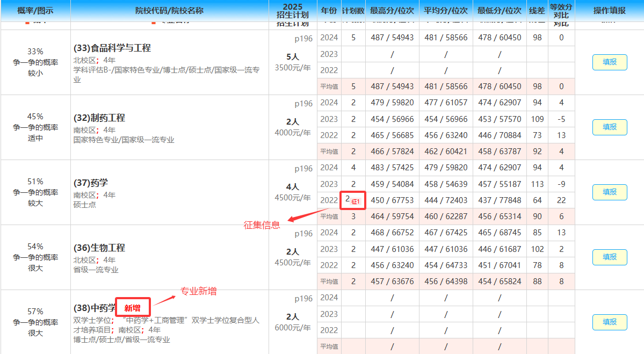Click the 最低分/位次 column header
Viewport: 644px width, 354px height.
[x=500, y=11]
